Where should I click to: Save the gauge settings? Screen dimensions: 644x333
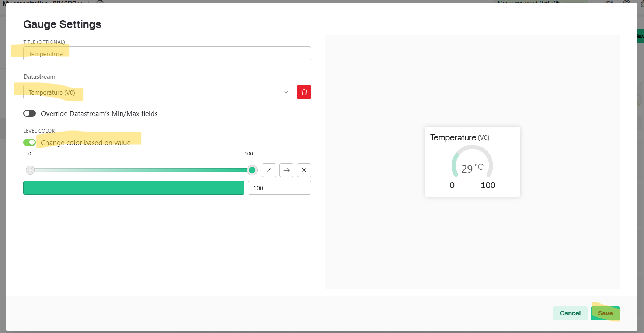[x=605, y=313]
